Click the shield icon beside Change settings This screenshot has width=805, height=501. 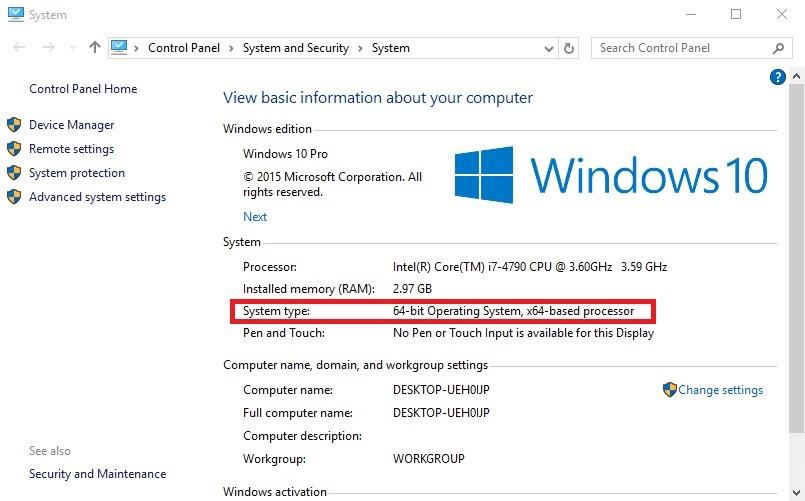click(669, 390)
